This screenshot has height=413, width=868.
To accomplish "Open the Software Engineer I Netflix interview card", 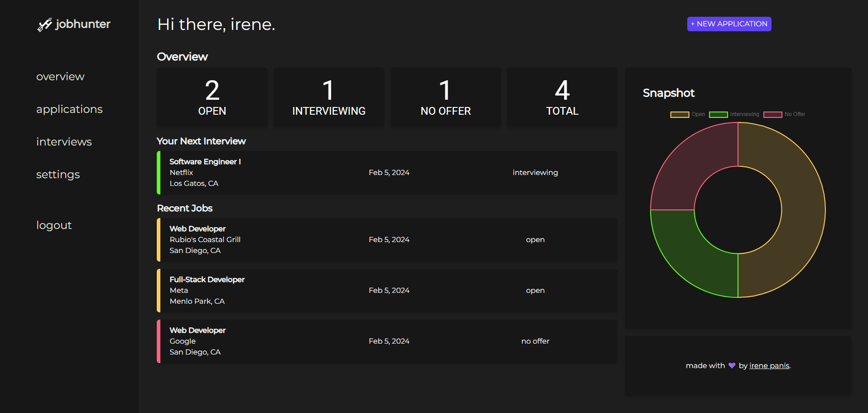I will tap(387, 173).
